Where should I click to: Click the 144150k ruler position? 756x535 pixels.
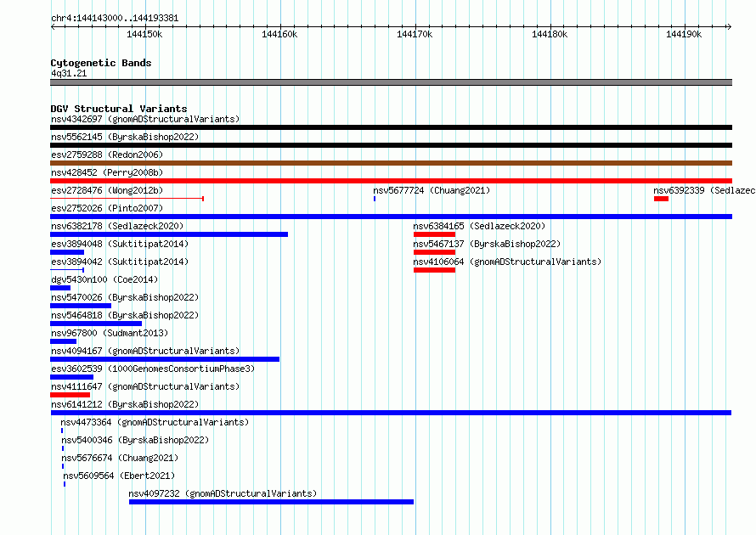144,34
